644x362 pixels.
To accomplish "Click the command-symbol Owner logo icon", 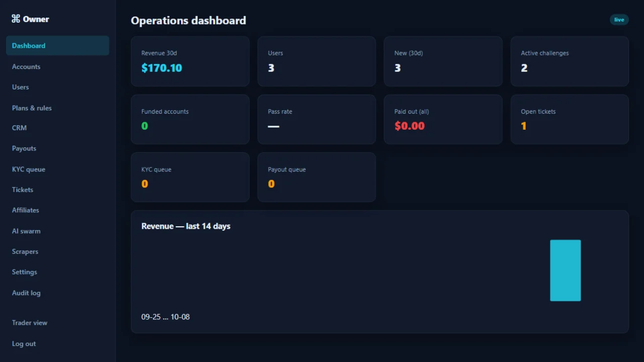I will pyautogui.click(x=16, y=19).
